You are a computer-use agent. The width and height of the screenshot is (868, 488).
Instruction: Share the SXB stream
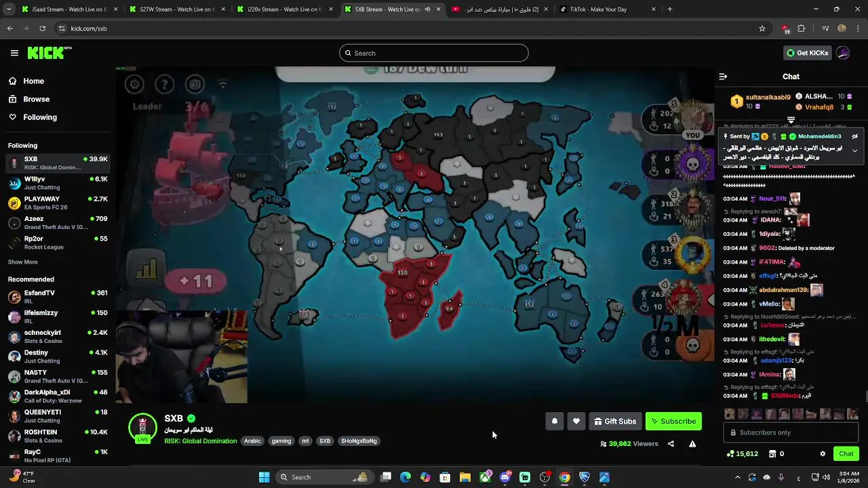671,444
